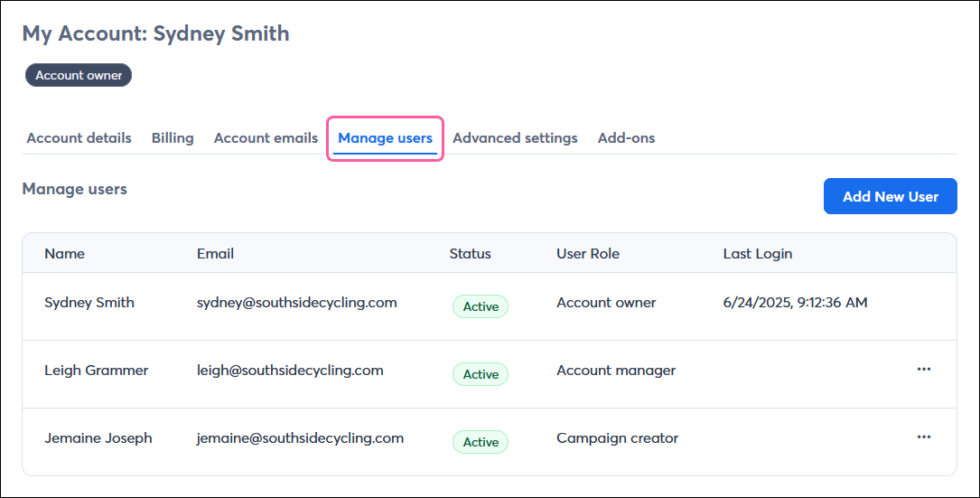Click the Manage users section heading
The height and width of the screenshot is (498, 980).
(74, 189)
